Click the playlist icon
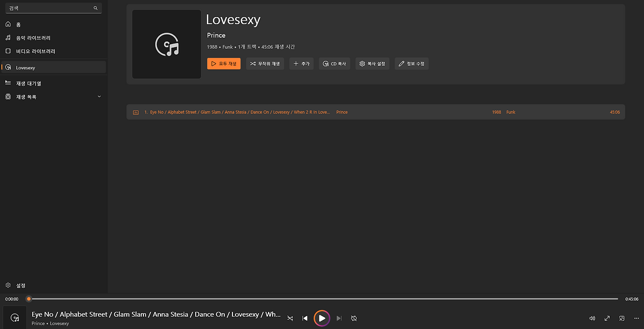Screen dimensions: 644x329 pyautogui.click(x=8, y=97)
